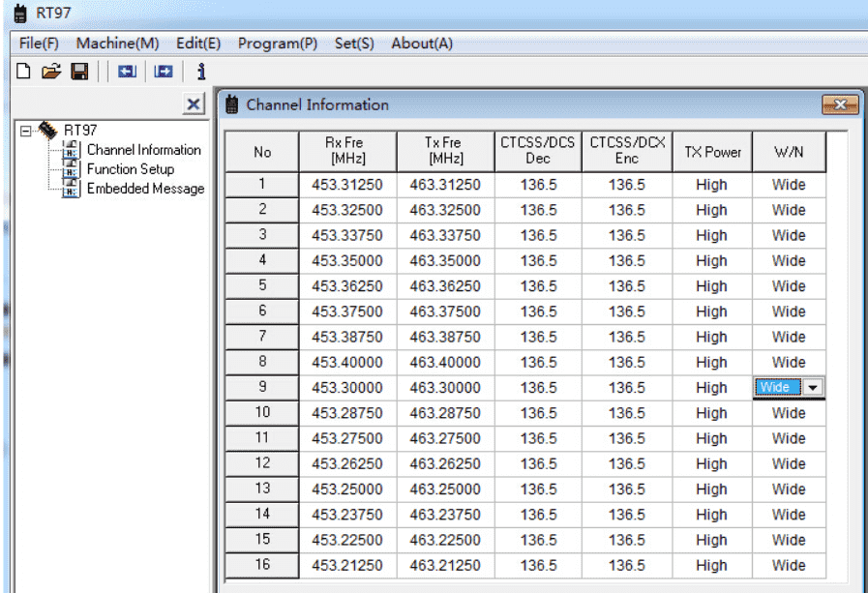This screenshot has height=593, width=868.
Task: Collapse the RT97 tree node
Action: 26,132
